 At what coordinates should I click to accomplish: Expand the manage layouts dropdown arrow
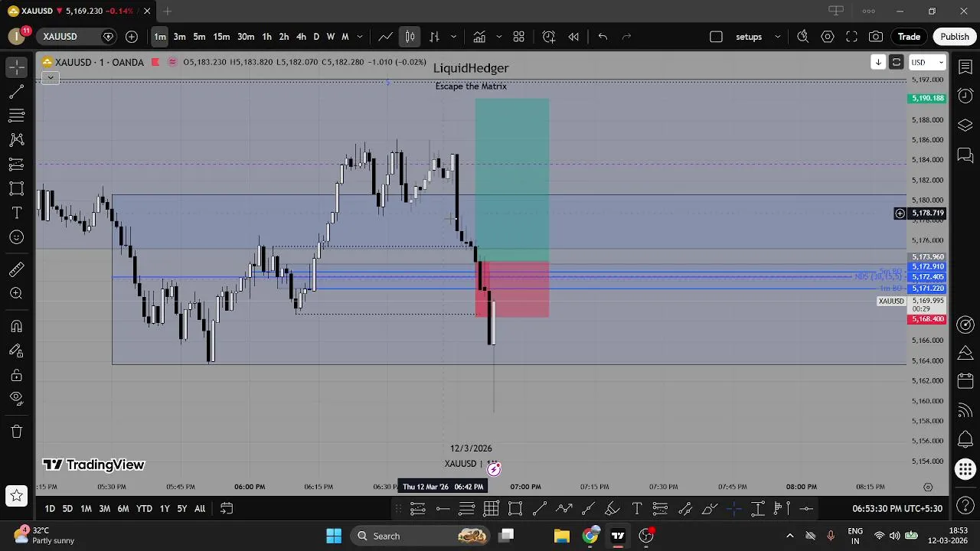[777, 37]
